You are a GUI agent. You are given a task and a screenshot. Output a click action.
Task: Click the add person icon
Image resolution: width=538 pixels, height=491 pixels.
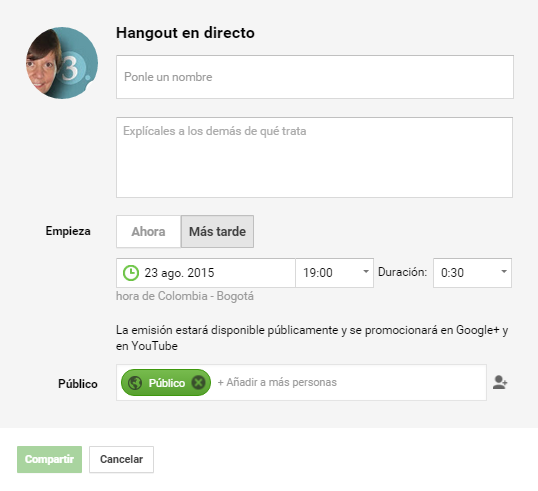point(500,382)
